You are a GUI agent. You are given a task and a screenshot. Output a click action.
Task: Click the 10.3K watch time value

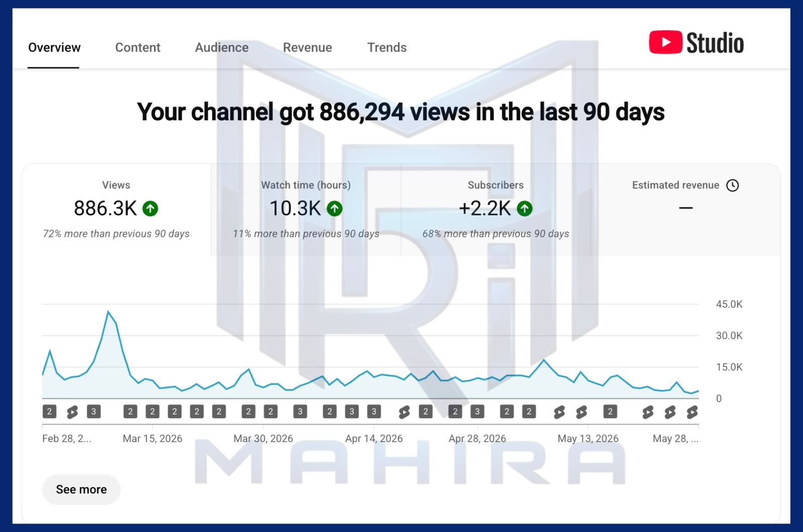pyautogui.click(x=295, y=208)
